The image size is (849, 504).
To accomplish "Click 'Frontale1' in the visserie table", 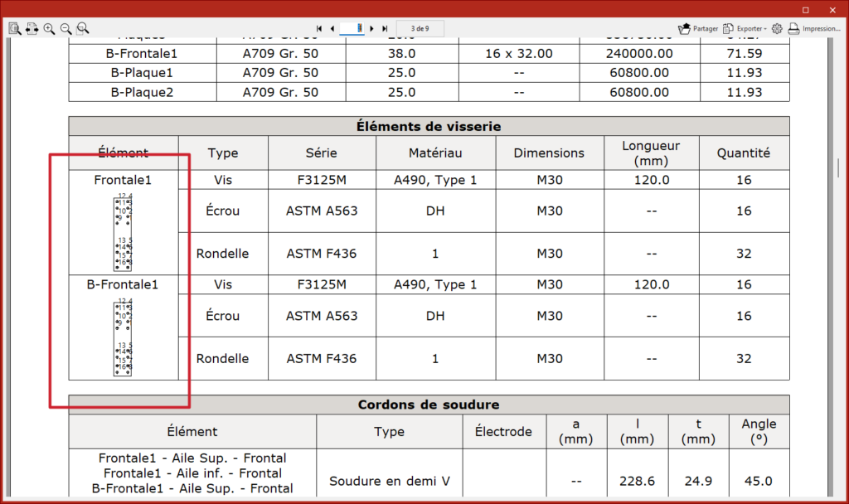I will [x=123, y=180].
